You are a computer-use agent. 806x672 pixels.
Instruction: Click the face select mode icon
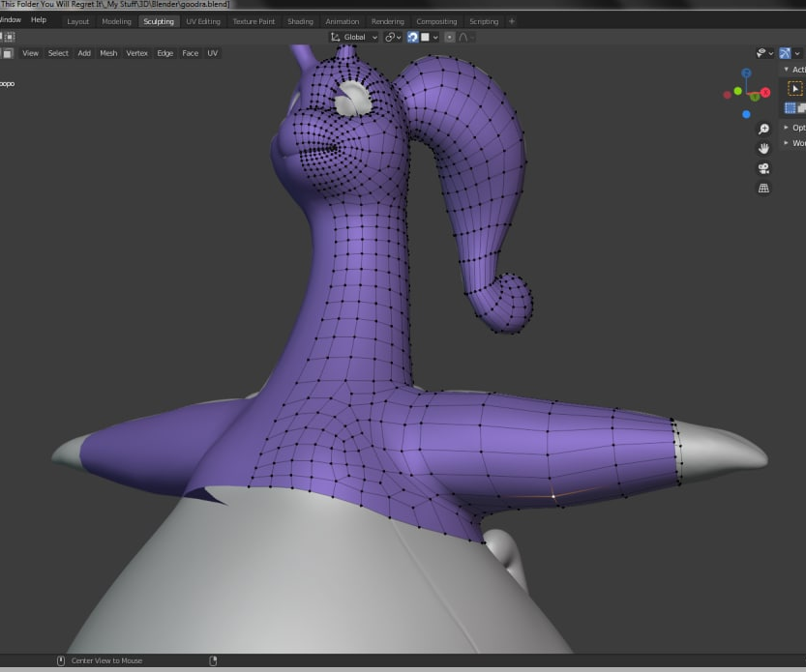(x=8, y=53)
